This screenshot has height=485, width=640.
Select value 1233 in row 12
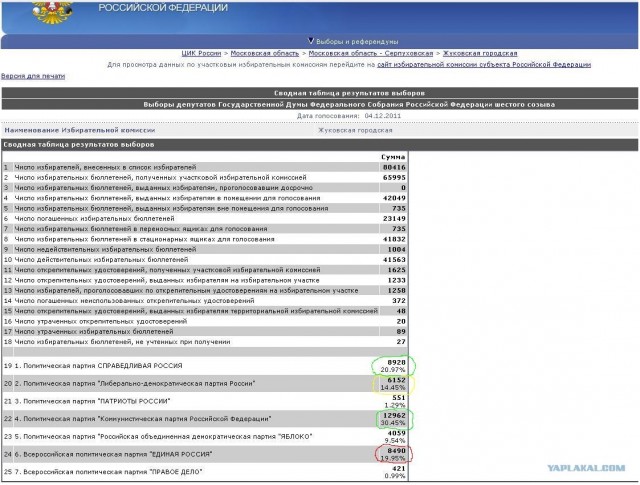(x=396, y=280)
